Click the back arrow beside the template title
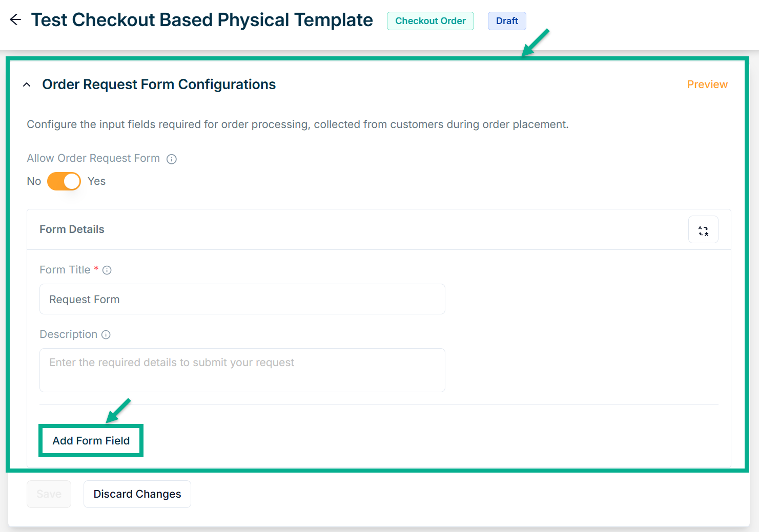 click(x=15, y=20)
